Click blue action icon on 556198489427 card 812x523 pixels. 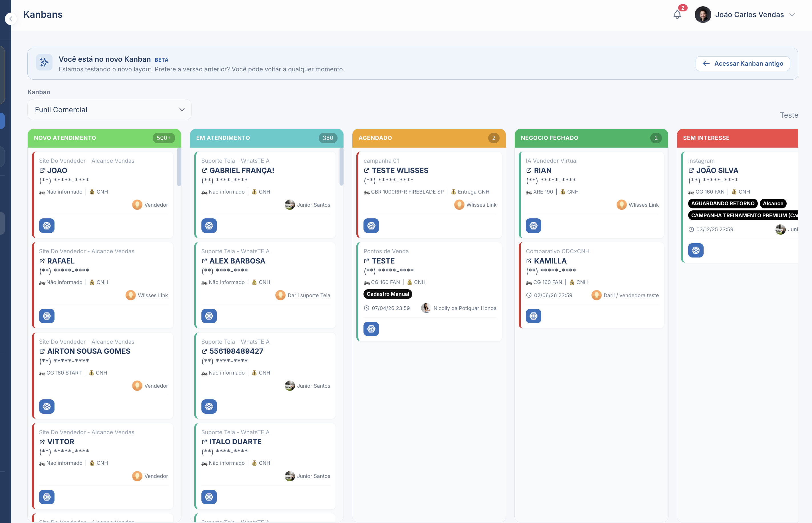point(209,407)
